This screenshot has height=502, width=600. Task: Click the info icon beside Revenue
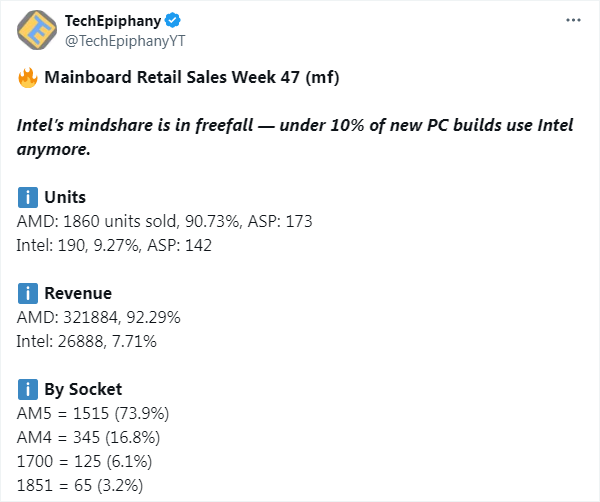(28, 293)
